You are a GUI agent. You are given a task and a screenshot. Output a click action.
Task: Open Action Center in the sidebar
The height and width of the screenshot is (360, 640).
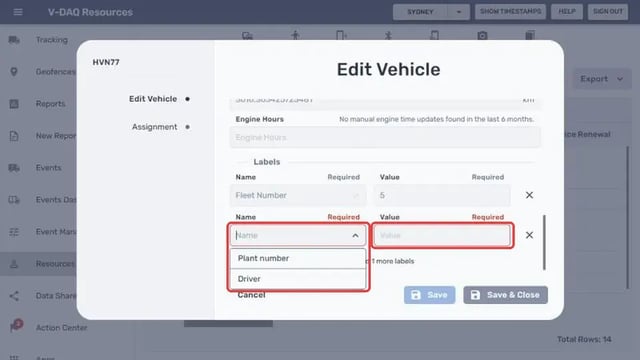coord(61,328)
